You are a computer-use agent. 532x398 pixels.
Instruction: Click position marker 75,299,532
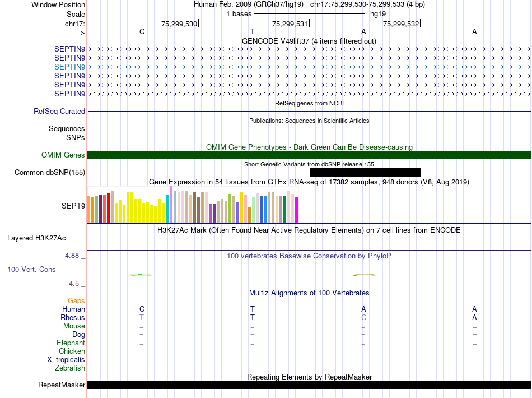click(402, 24)
